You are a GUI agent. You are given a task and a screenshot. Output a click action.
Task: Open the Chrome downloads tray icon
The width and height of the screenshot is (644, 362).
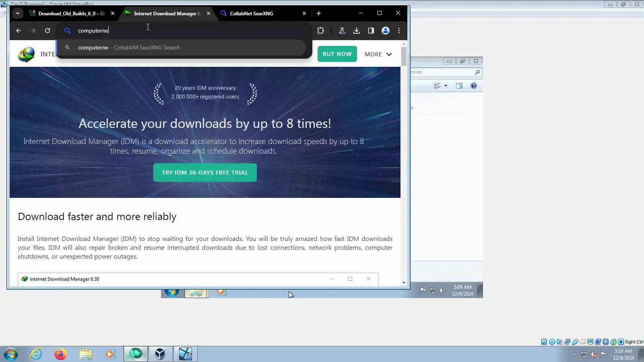[357, 31]
